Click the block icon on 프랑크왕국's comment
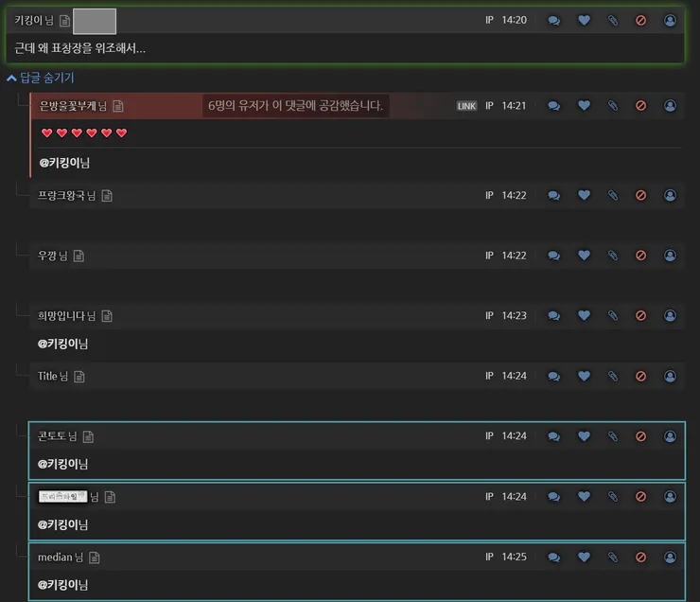This screenshot has height=602, width=700. (640, 195)
